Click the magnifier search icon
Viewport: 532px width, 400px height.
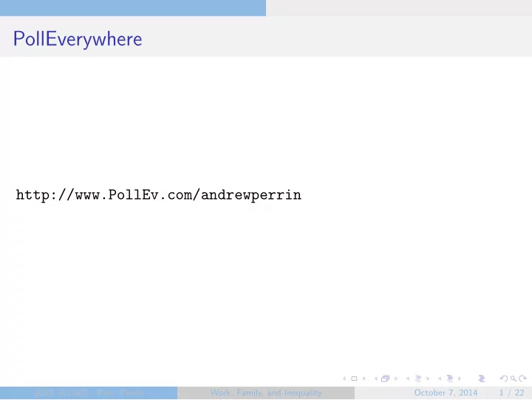click(514, 379)
